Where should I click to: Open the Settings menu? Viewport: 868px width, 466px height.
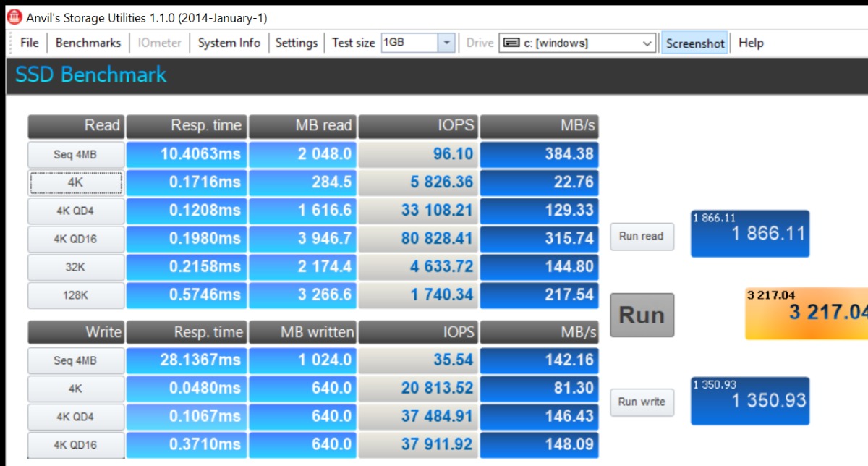tap(297, 43)
